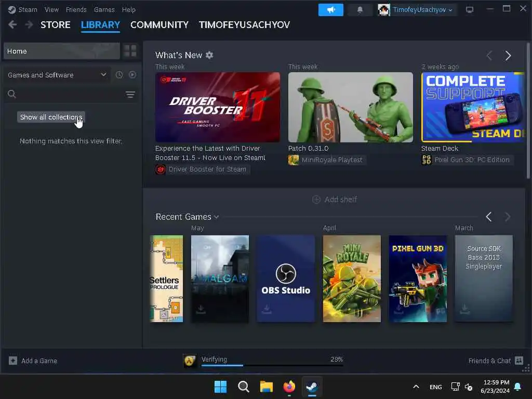Open Firefox from the taskbar
Viewport: 532px width, 399px height.
pyautogui.click(x=289, y=387)
